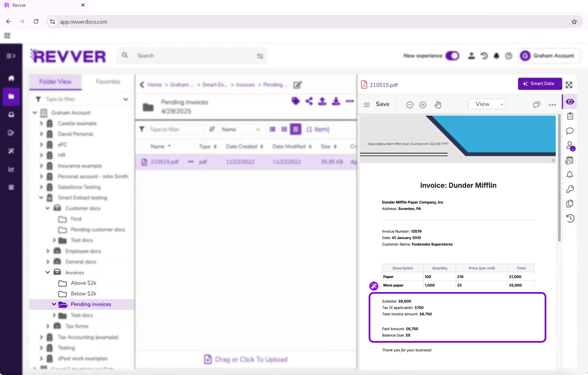
Task: Reload the page in the browser
Action: click(36, 22)
